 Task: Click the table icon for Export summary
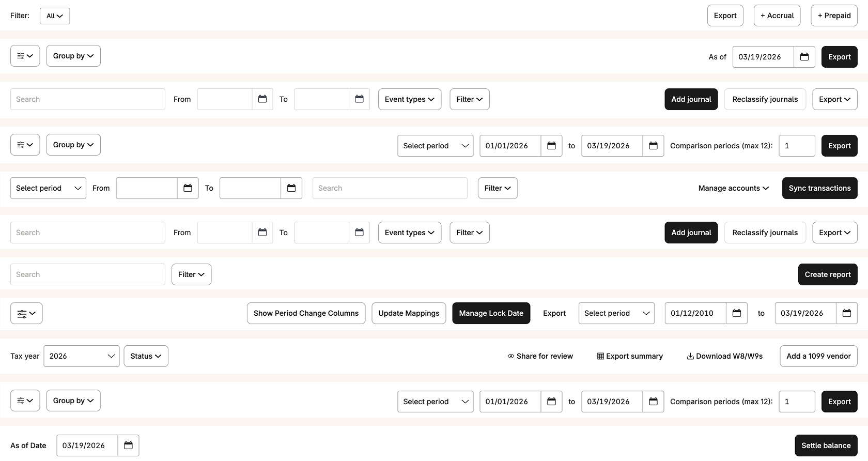point(600,356)
